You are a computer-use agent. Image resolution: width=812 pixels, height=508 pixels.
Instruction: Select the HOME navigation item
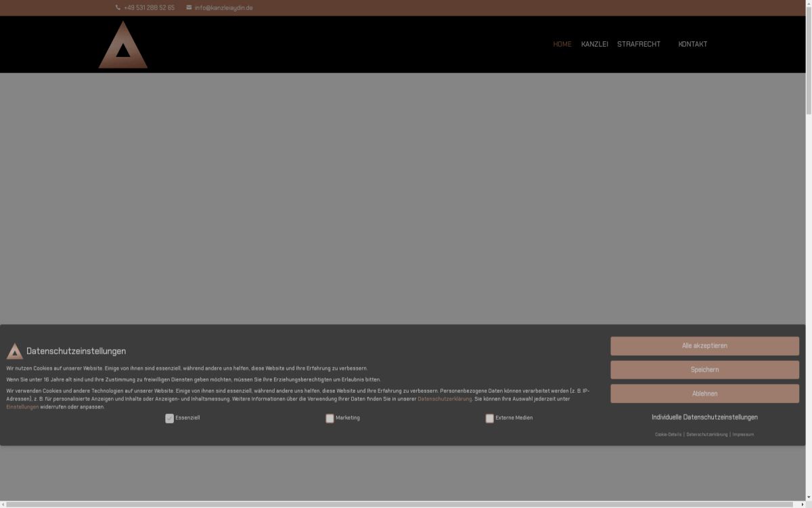pyautogui.click(x=562, y=45)
